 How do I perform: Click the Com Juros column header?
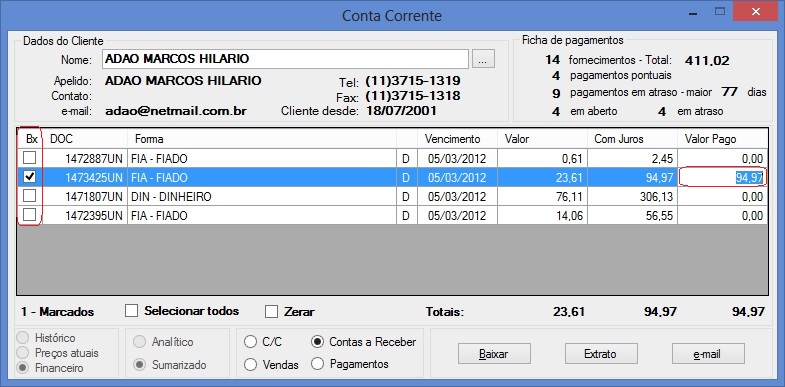pyautogui.click(x=632, y=139)
